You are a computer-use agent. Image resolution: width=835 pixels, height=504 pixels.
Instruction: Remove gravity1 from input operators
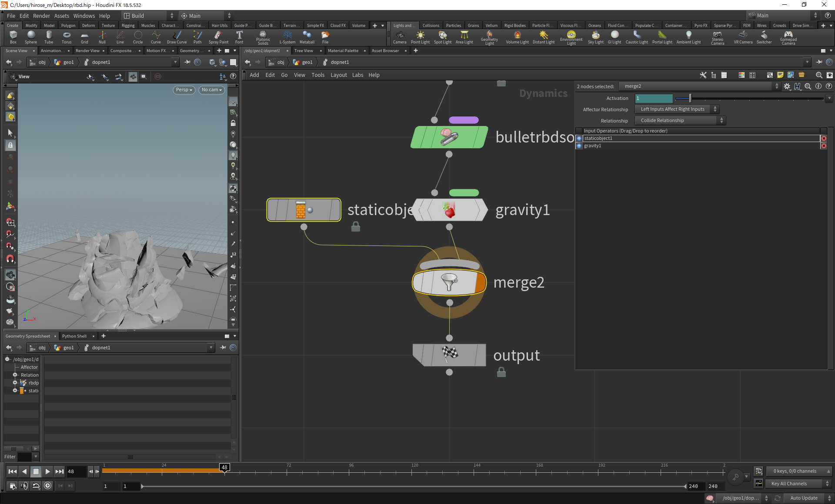click(x=824, y=146)
